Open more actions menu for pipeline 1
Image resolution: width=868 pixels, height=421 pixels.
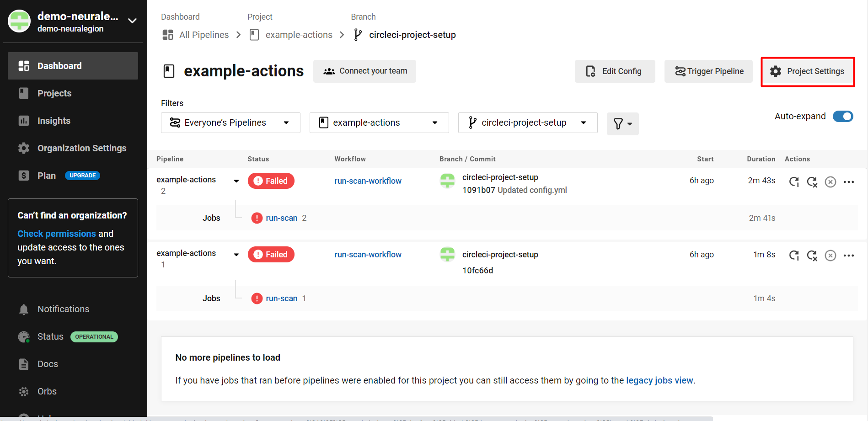(849, 256)
